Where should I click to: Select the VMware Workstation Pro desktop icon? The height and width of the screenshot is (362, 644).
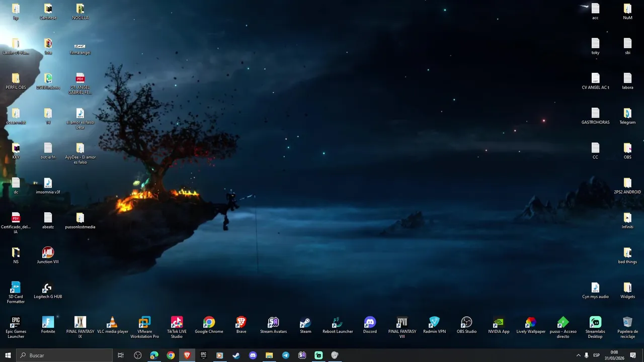pyautogui.click(x=144, y=327)
